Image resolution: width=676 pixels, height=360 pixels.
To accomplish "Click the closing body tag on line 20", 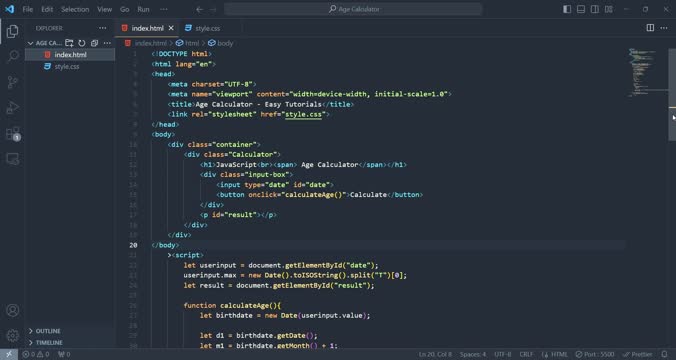I will tap(165, 245).
